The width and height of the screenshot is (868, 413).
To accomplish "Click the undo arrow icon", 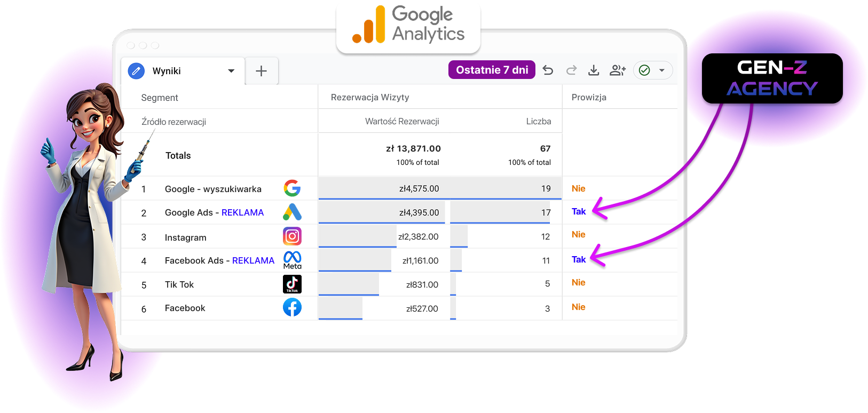I will [x=548, y=70].
